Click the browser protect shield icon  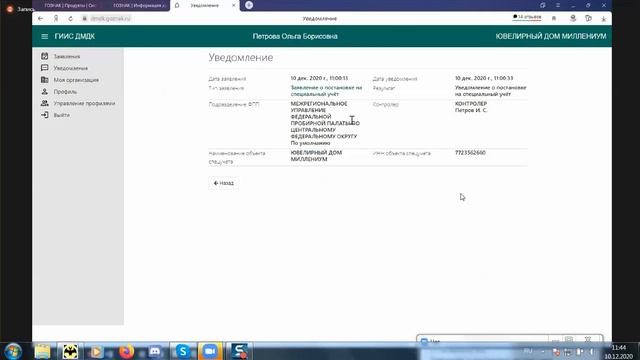(588, 18)
